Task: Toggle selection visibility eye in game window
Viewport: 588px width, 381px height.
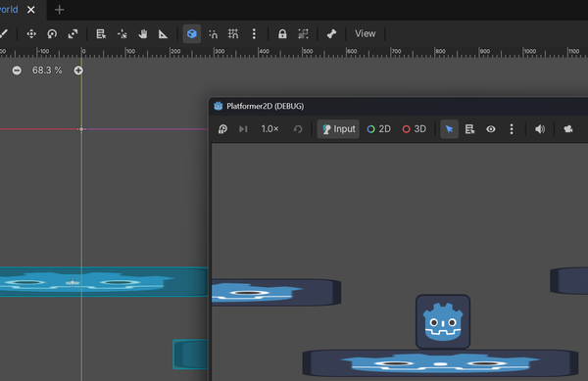Action: 491,129
